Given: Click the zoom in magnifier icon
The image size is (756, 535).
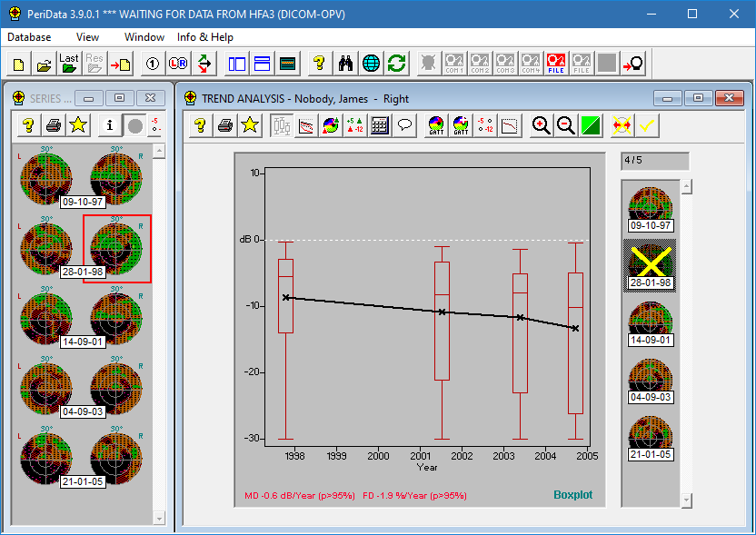Looking at the screenshot, I should (x=542, y=126).
